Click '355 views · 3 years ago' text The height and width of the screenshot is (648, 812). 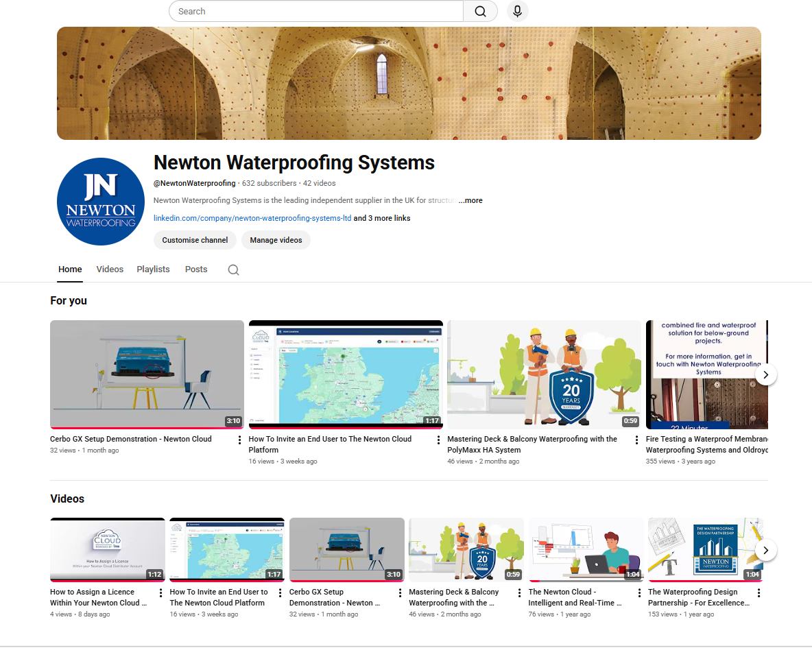point(680,461)
